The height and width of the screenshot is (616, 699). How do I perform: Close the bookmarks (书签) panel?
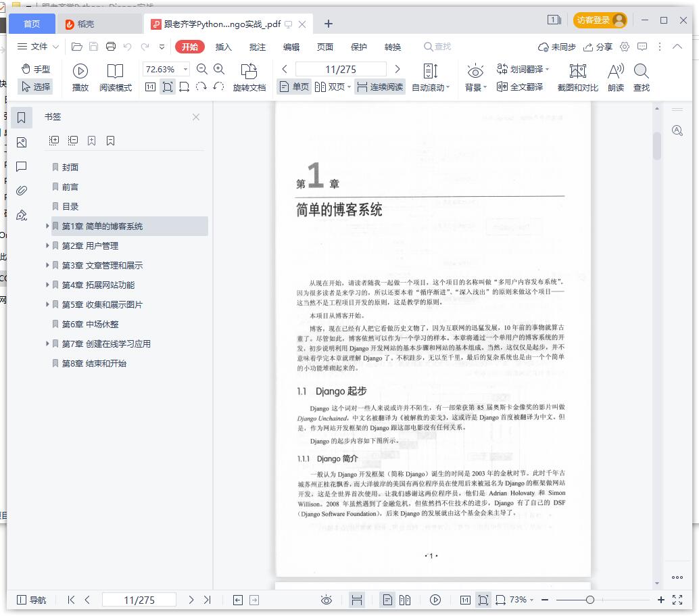(x=195, y=117)
